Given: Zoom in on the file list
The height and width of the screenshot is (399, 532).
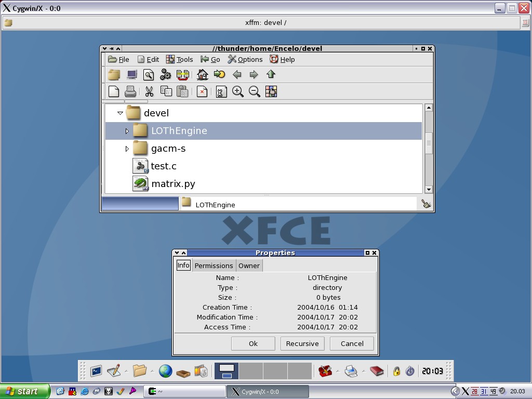Looking at the screenshot, I should tap(238, 91).
